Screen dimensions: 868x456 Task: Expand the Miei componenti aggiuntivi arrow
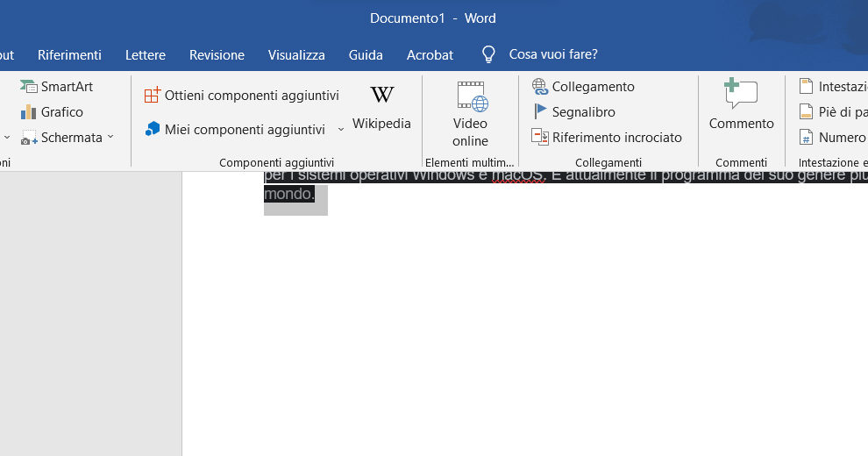(x=341, y=130)
